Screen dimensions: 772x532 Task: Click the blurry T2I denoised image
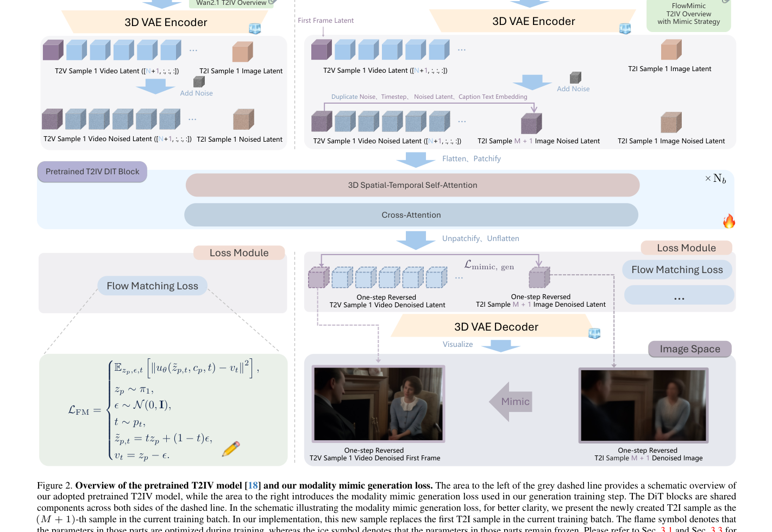(x=644, y=405)
